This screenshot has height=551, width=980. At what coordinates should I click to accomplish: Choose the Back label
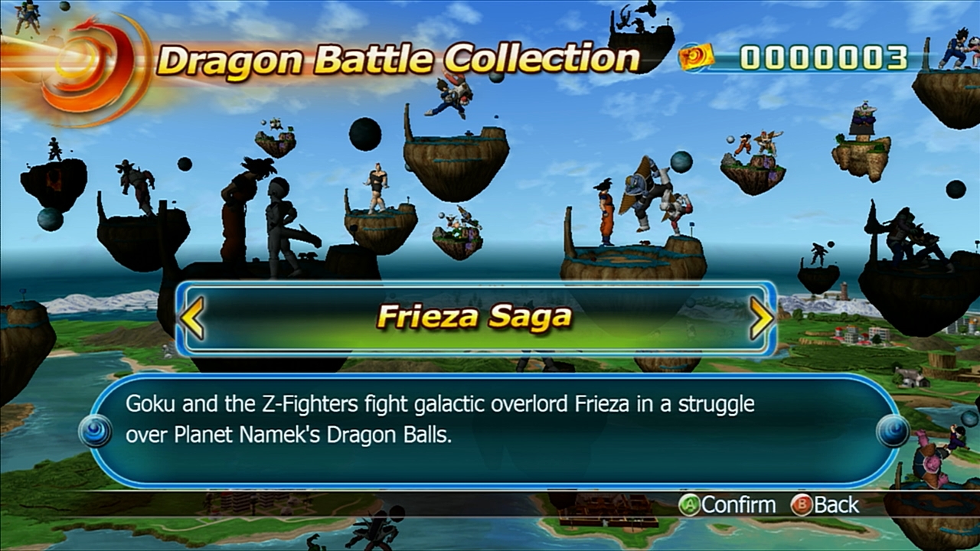pyautogui.click(x=836, y=505)
